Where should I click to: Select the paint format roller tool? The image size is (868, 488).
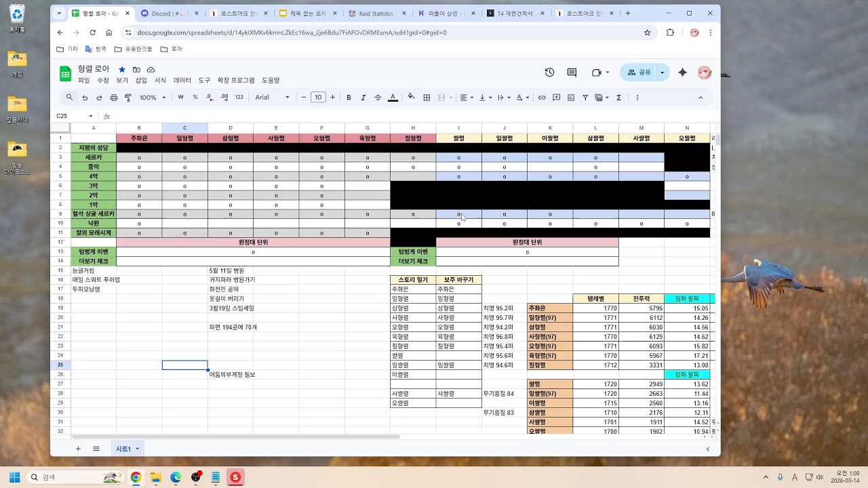pos(127,98)
